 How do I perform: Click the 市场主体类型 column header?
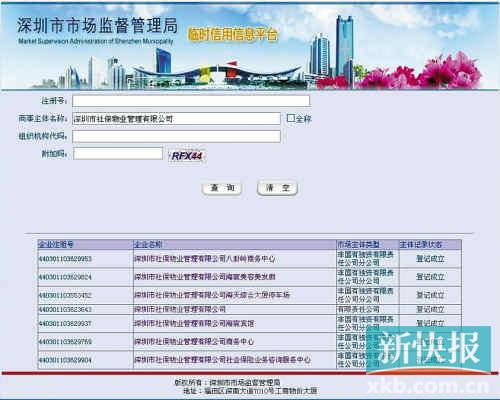point(358,244)
